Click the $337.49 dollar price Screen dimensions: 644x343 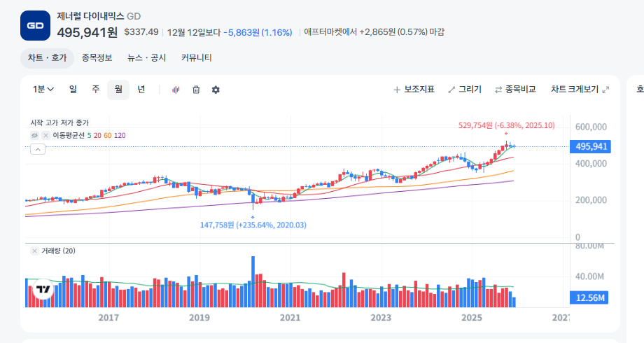pyautogui.click(x=141, y=32)
